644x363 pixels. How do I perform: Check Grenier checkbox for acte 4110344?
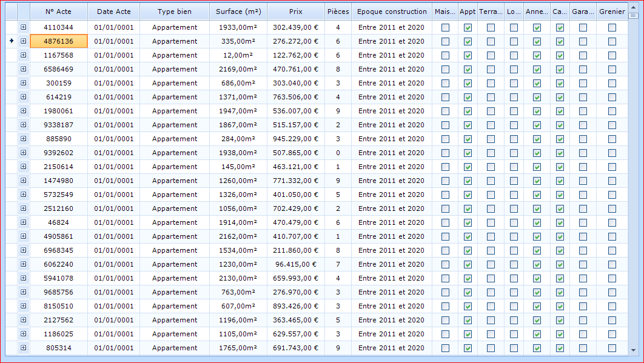point(612,27)
